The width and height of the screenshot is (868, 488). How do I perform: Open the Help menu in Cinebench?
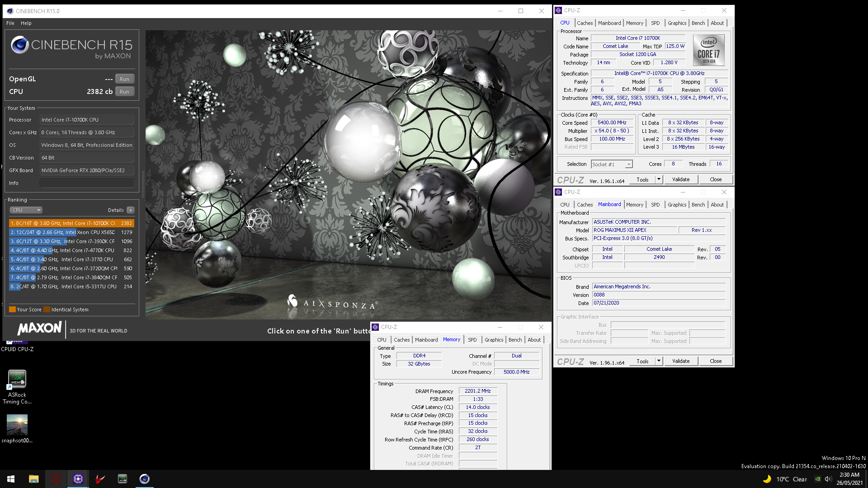(x=26, y=23)
